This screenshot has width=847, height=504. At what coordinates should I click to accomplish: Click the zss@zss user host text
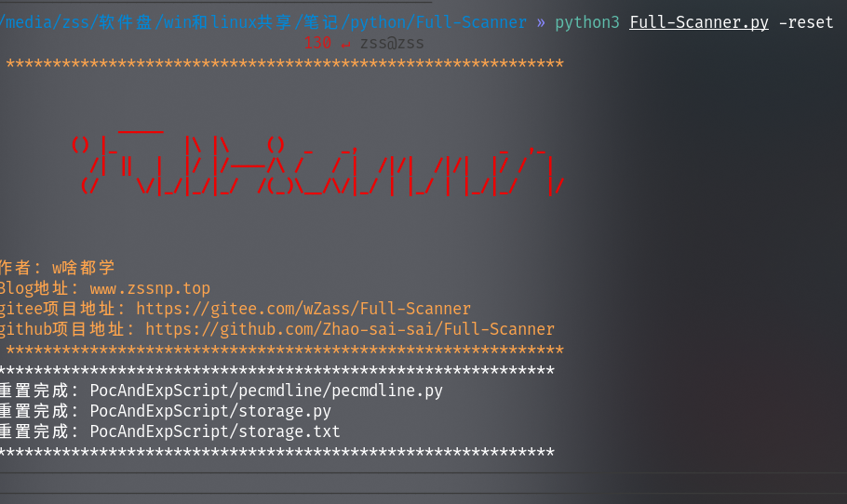(x=392, y=43)
